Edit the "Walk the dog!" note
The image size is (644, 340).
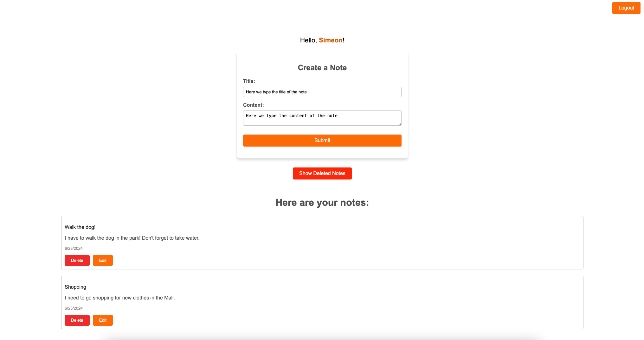pyautogui.click(x=103, y=260)
